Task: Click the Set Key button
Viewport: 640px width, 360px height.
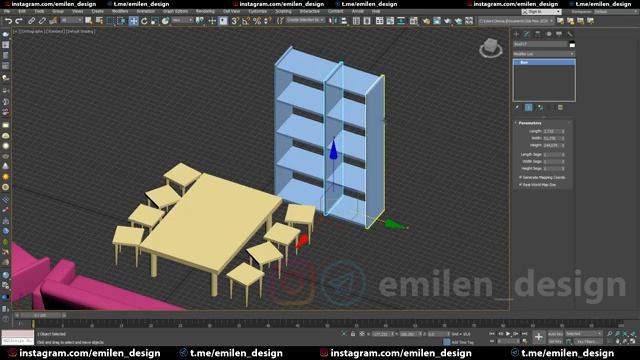Action: [x=555, y=341]
